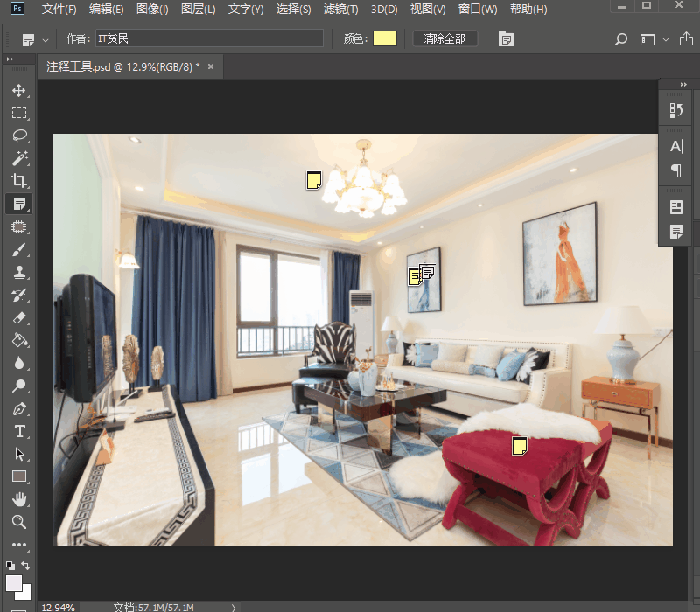Reset to default foreground/background colors
The image size is (700, 612).
(10, 566)
